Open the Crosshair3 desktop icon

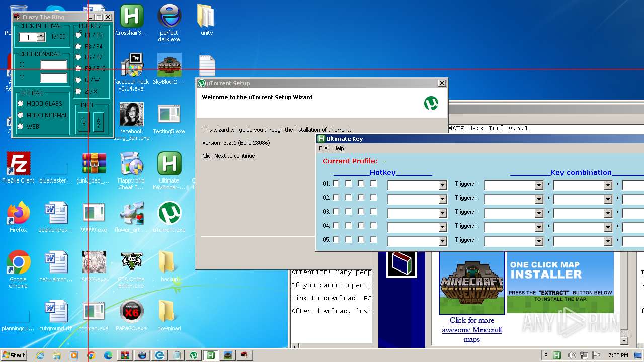[131, 20]
